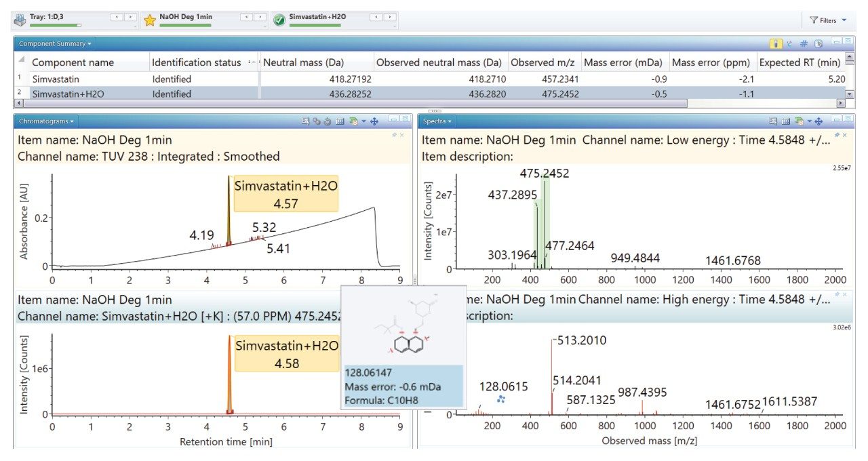Image resolution: width=868 pixels, height=461 pixels.
Task: Open the export options arrow in Spectra toolbar
Action: coord(809,121)
